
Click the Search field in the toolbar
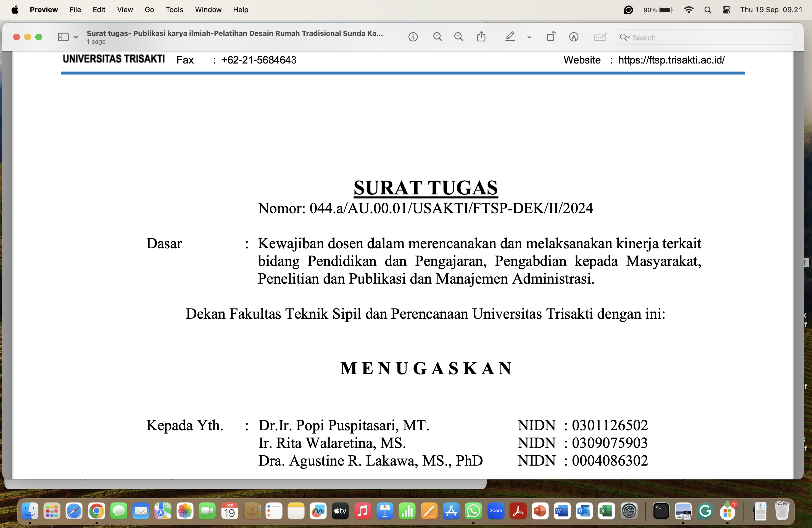point(707,37)
